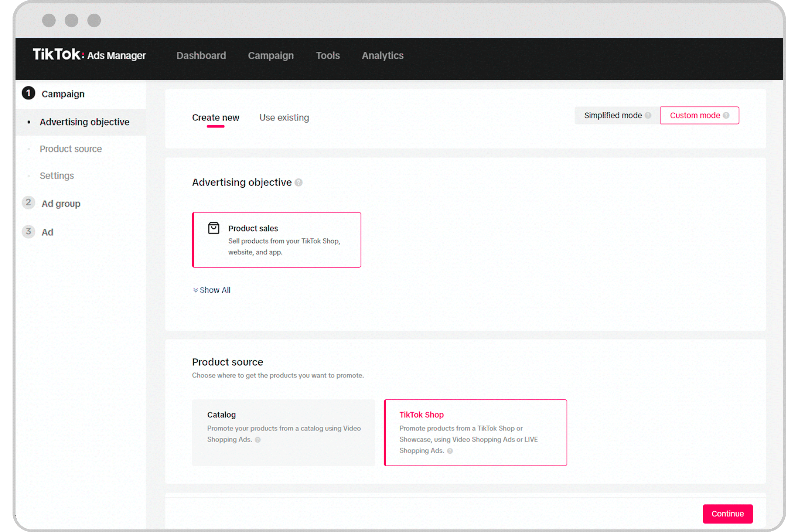Click the third gray window control dot

[94, 20]
